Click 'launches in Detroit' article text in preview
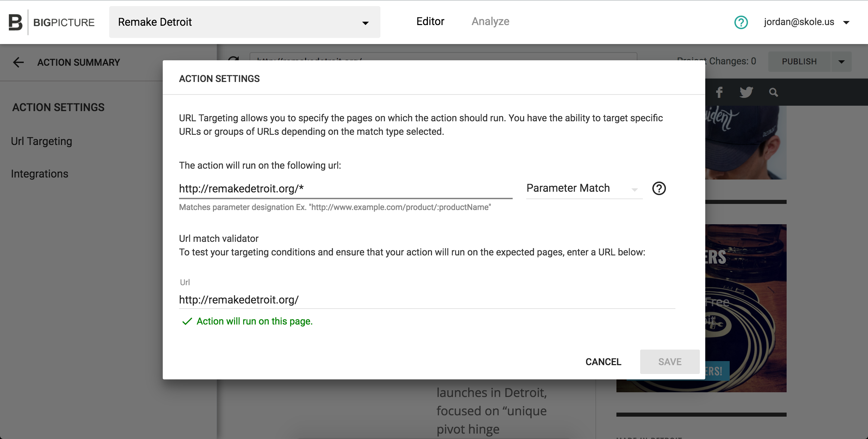 492,393
